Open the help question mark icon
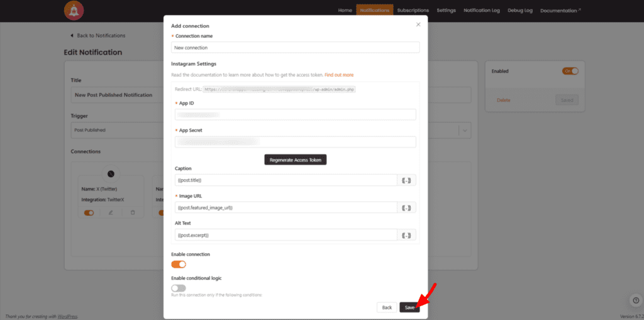Viewport: 644px width, 320px height. 636,300
